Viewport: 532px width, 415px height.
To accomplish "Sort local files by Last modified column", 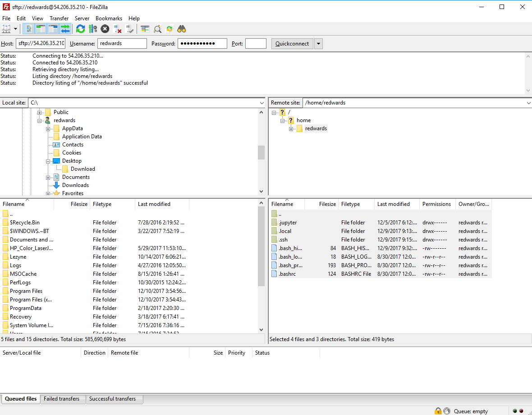I will click(x=162, y=204).
